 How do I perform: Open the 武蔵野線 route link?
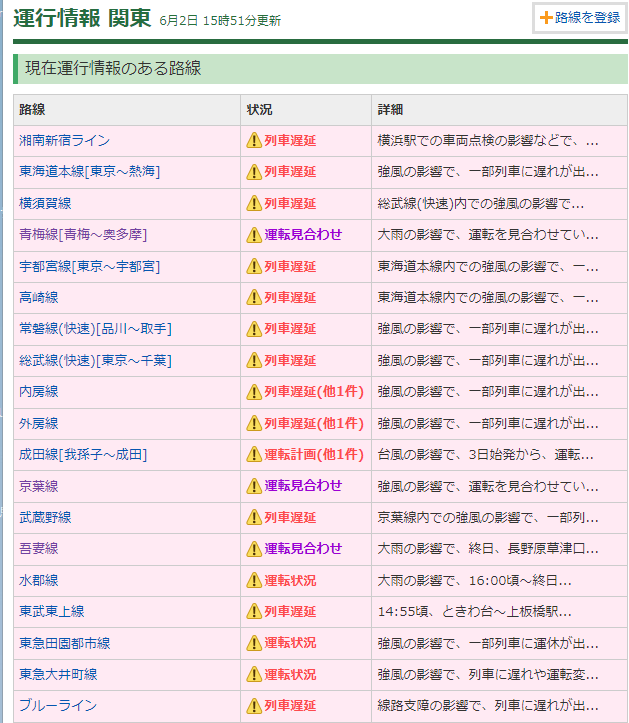[45, 517]
